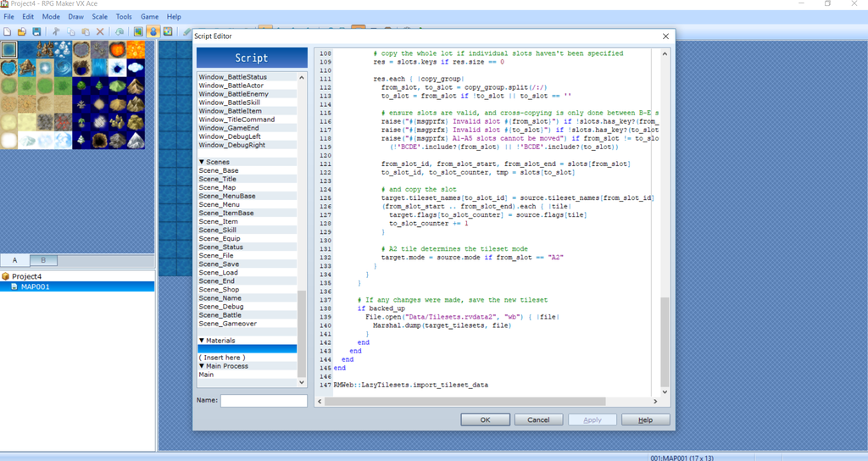This screenshot has width=868, height=461.
Task: Click the Save Project floppy disk icon
Action: pyautogui.click(x=36, y=31)
